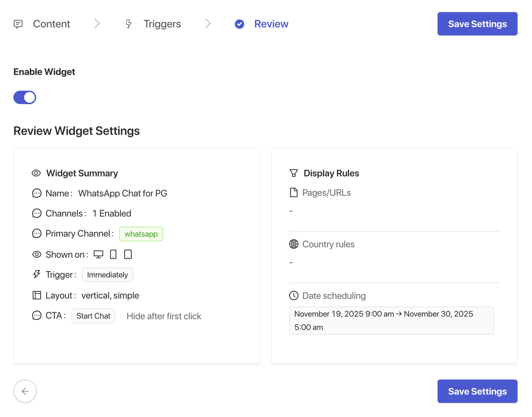Viewport: 532px width, 417px height.
Task: Click the tablet device icon
Action: tap(128, 254)
